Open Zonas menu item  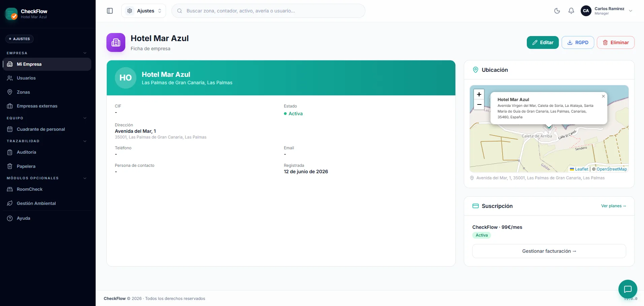coord(47,92)
